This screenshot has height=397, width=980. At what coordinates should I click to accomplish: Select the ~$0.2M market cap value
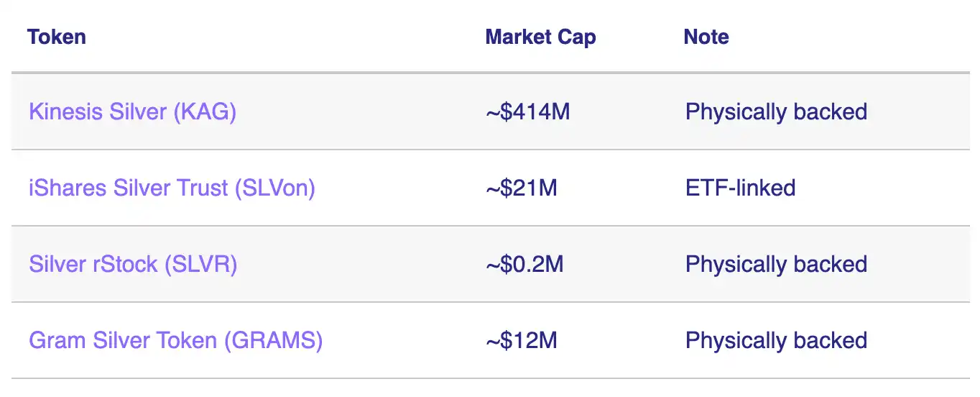524,265
